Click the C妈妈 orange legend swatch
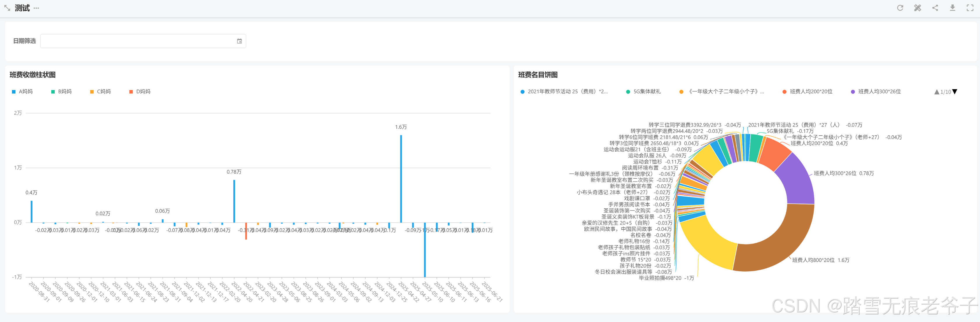980x322 pixels. (92, 92)
